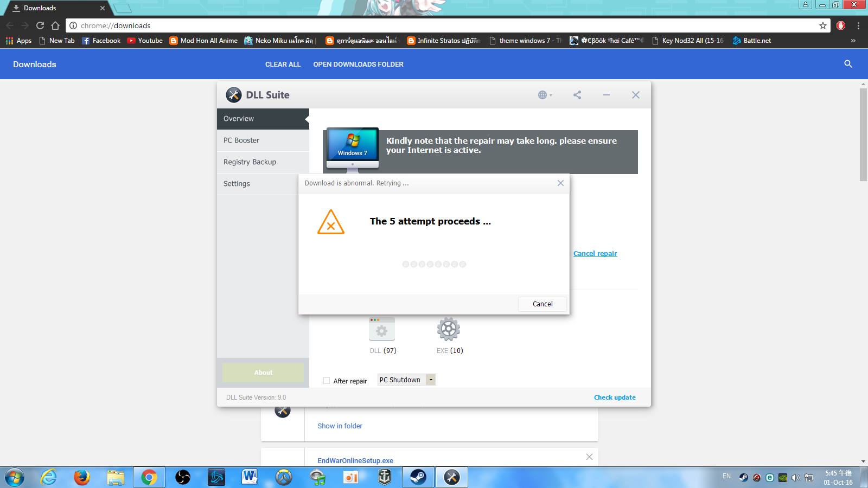The height and width of the screenshot is (488, 868).
Task: Click the Check update link
Action: click(615, 397)
